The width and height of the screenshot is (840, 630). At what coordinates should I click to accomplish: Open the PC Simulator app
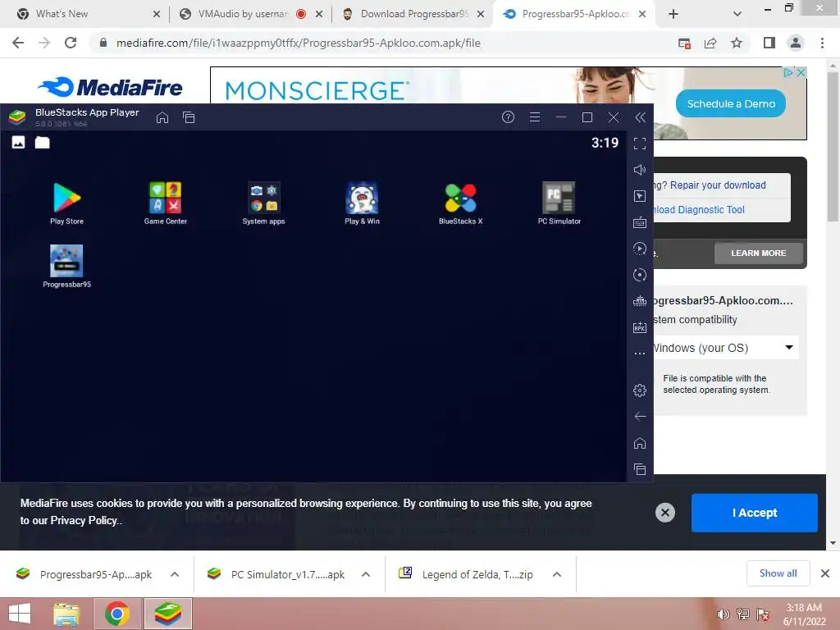[x=559, y=203]
